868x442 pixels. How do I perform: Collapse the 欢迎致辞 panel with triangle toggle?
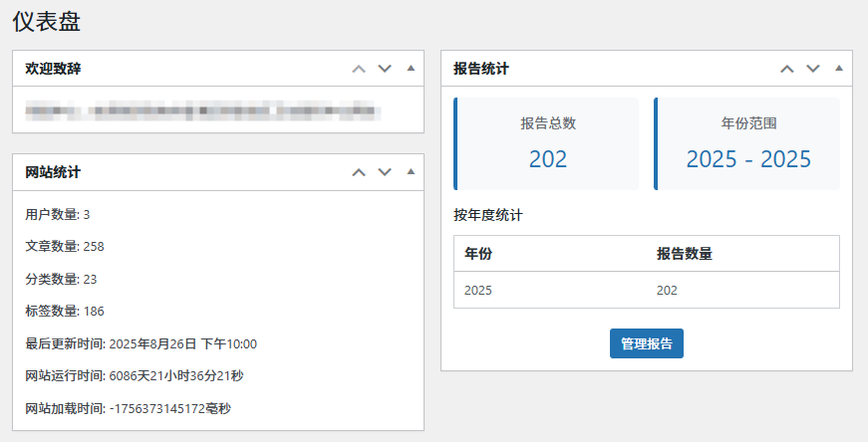point(411,69)
